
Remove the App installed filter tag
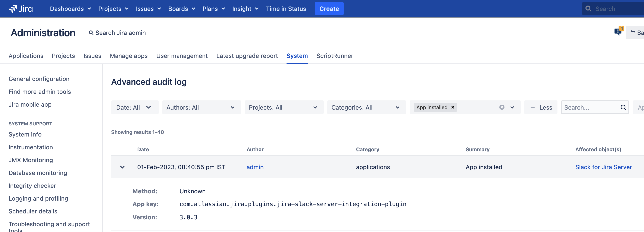tap(453, 107)
